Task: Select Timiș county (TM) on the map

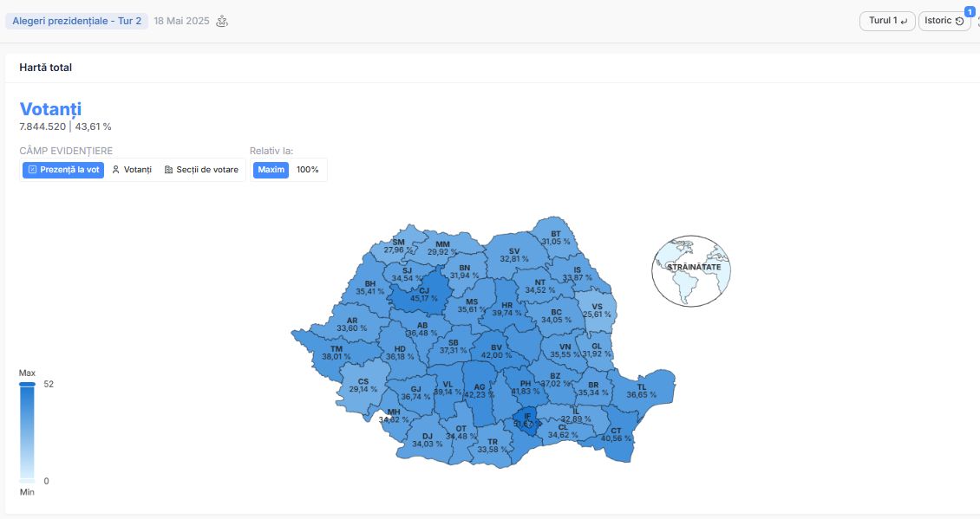Action: 336,353
